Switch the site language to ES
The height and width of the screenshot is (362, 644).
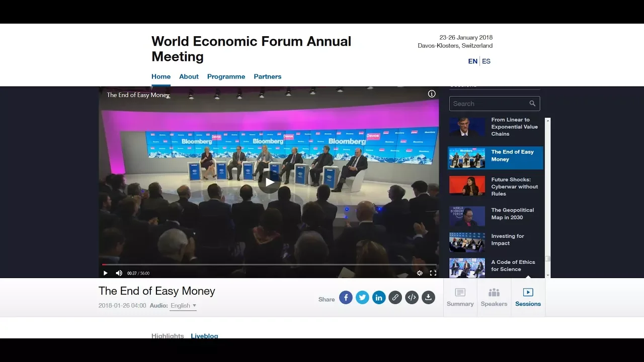(x=486, y=61)
